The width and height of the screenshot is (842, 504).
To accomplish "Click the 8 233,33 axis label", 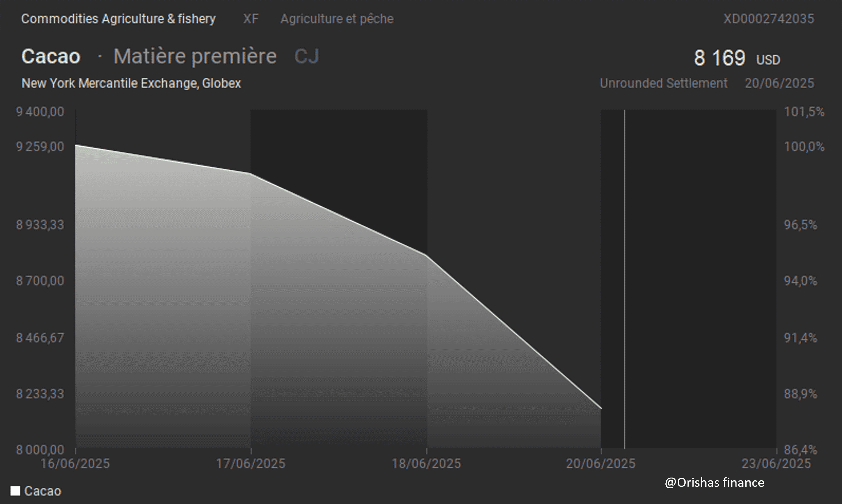I will pos(40,394).
